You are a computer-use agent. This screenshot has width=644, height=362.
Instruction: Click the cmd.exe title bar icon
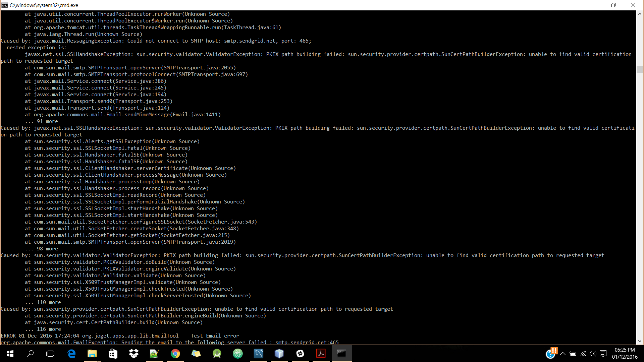coord(4,5)
